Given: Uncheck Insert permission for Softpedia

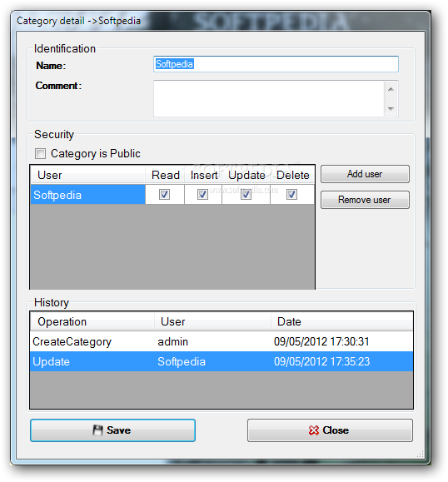Looking at the screenshot, I should pos(202,194).
